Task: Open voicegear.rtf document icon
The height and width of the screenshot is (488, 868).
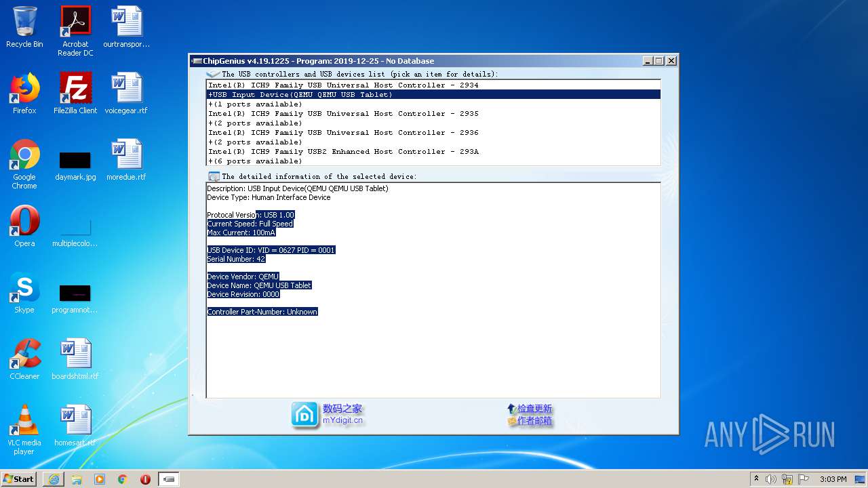Action: point(127,94)
